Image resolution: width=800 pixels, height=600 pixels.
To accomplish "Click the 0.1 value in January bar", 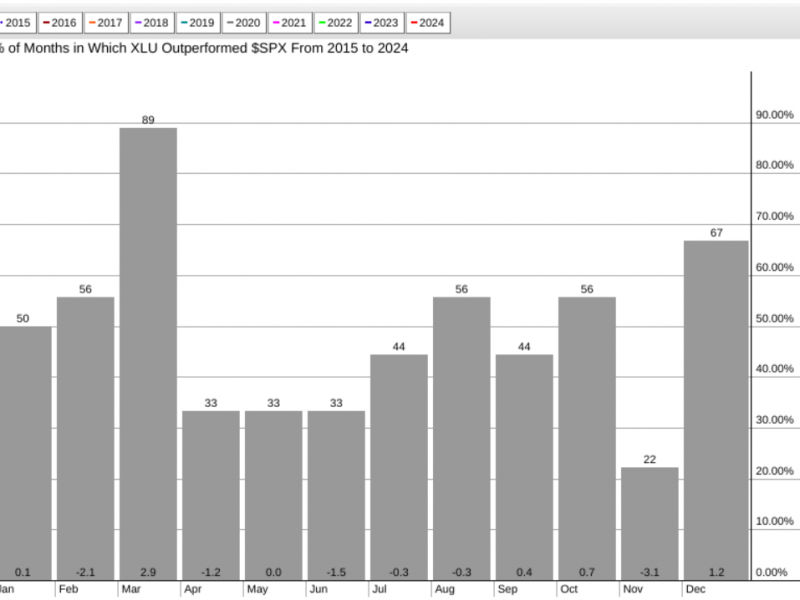I will [22, 572].
